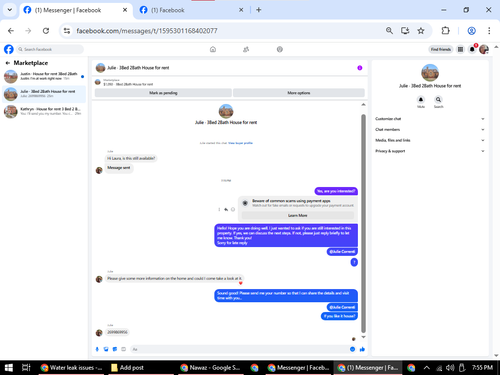
Task: Go to the Home feed icon
Action: pyautogui.click(x=213, y=49)
